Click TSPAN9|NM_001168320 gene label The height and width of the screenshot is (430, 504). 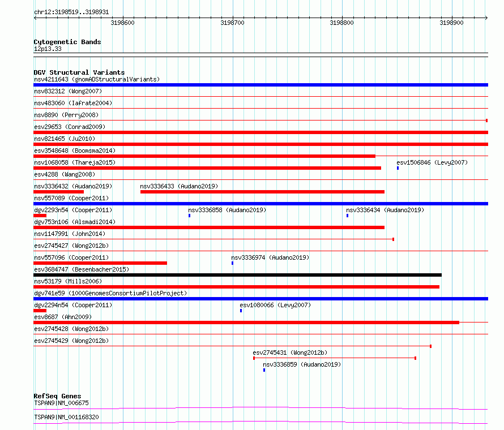click(x=66, y=417)
